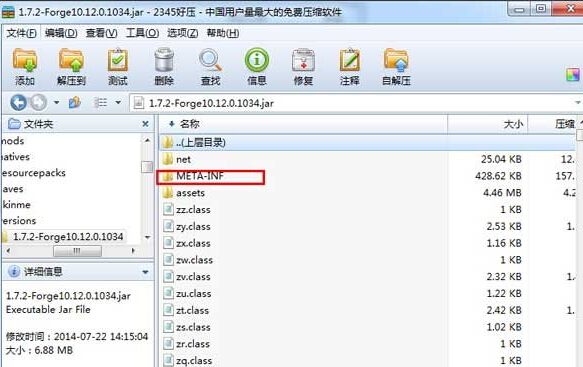
Task: Sort by the 大小 column header
Action: click(x=487, y=124)
